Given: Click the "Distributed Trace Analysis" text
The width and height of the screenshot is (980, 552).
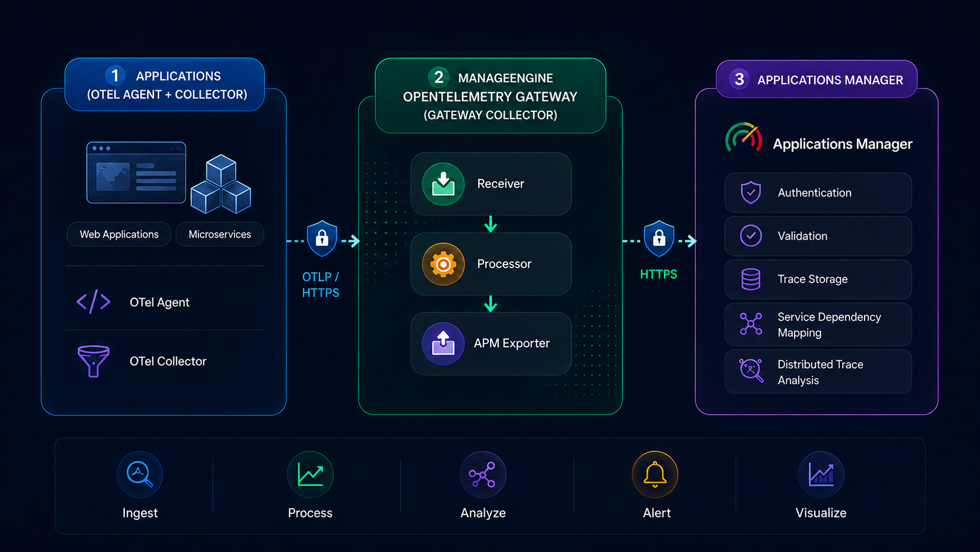Looking at the screenshot, I should pyautogui.click(x=821, y=372).
